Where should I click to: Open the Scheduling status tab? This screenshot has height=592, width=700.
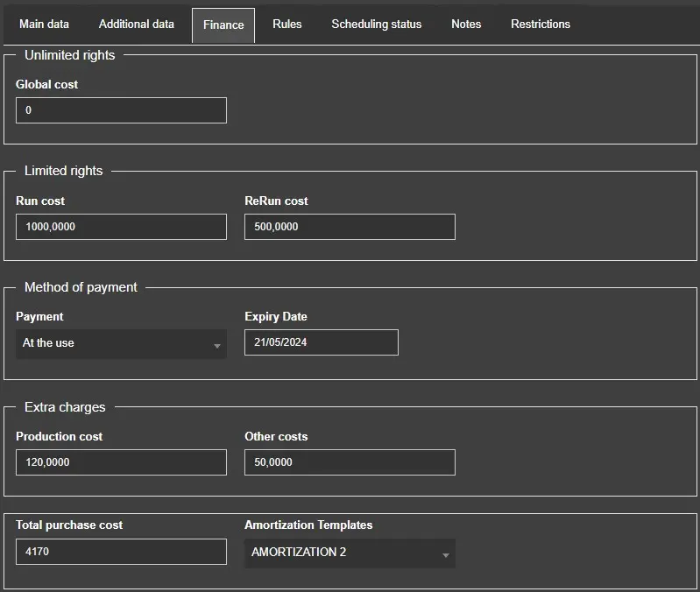[x=376, y=25]
